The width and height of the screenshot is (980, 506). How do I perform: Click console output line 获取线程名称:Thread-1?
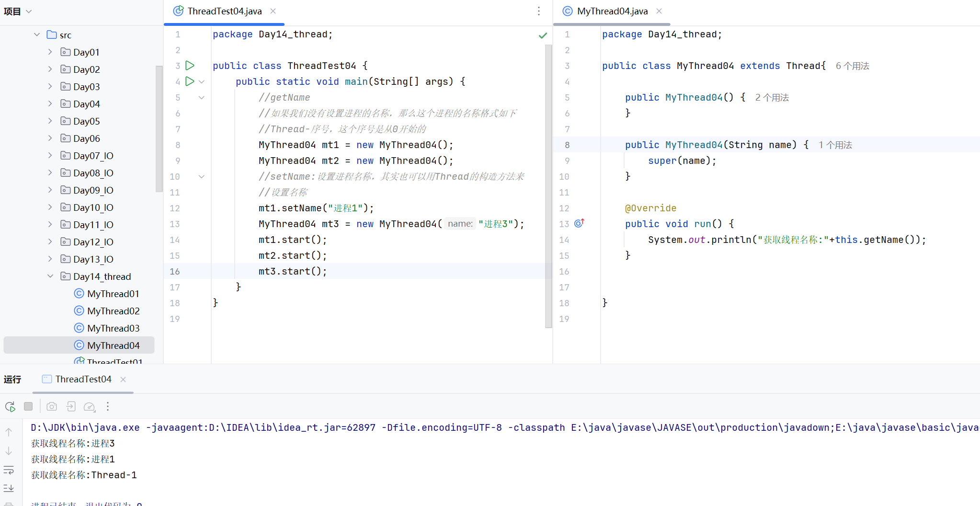pyautogui.click(x=84, y=475)
